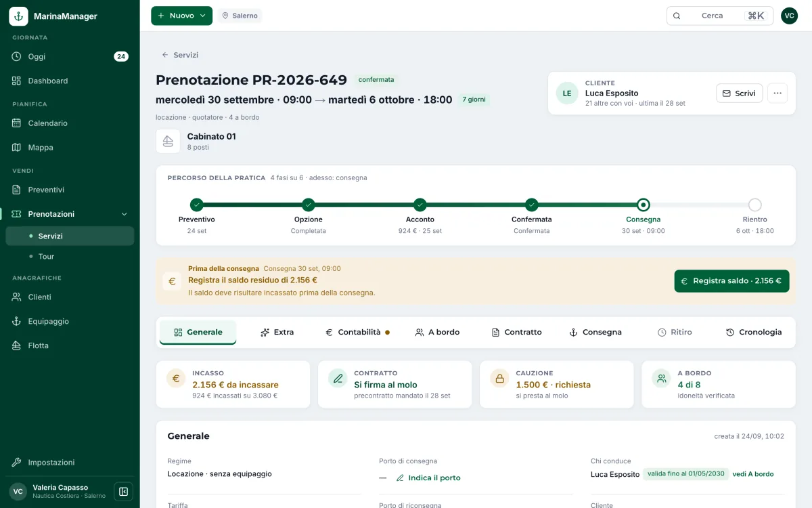Image resolution: width=812 pixels, height=508 pixels.
Task: Open the Contratto tab
Action: pos(516,332)
